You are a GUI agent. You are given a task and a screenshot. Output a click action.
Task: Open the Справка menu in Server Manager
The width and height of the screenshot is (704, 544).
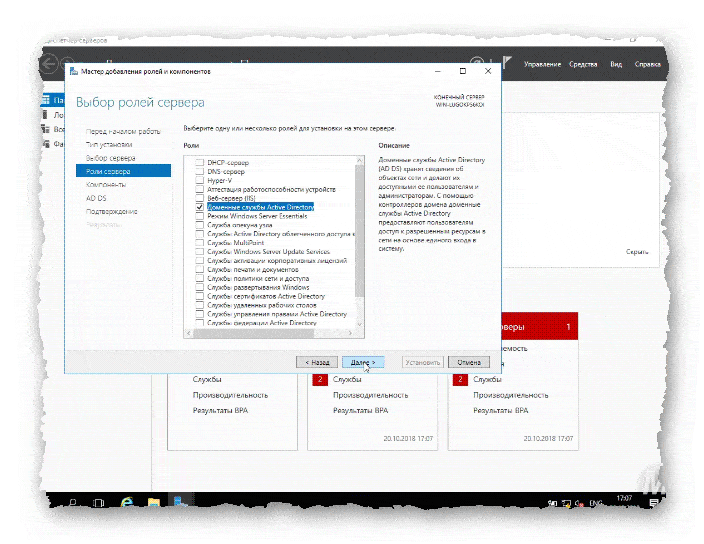(x=647, y=64)
